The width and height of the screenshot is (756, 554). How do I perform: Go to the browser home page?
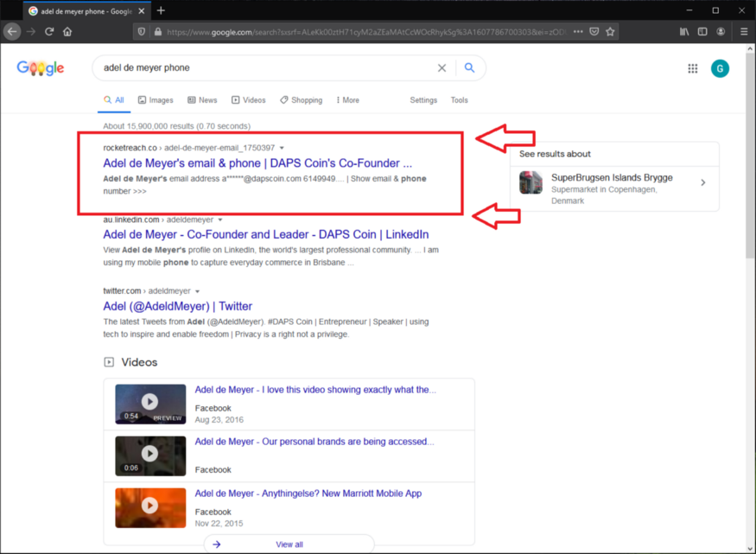point(67,32)
